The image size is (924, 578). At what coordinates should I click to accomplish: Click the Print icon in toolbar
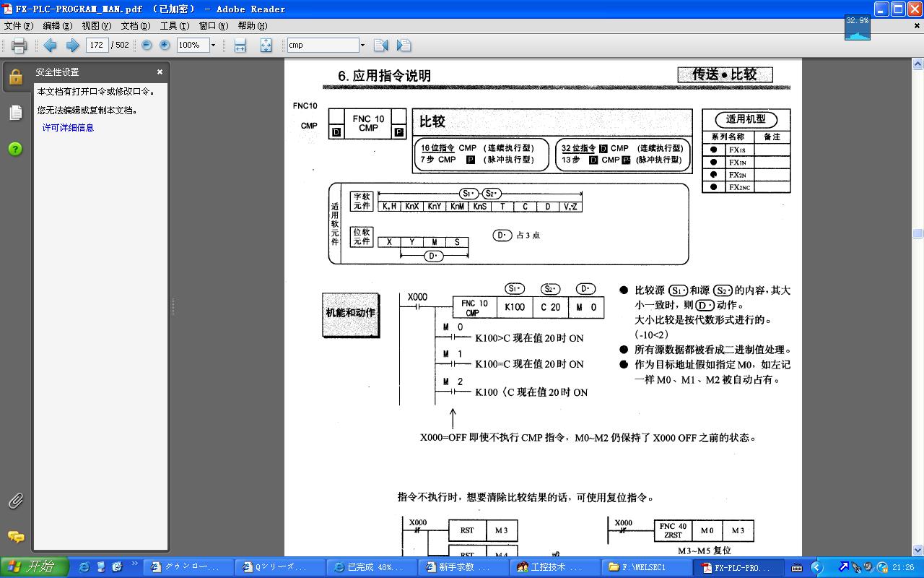pos(19,46)
